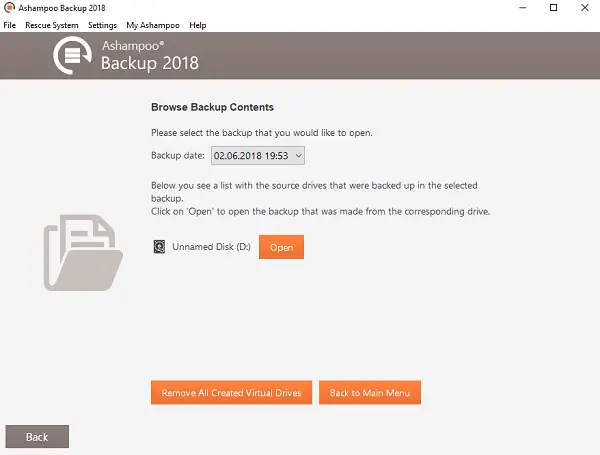The image size is (600, 455).
Task: Open the Help menu
Action: [x=197, y=25]
